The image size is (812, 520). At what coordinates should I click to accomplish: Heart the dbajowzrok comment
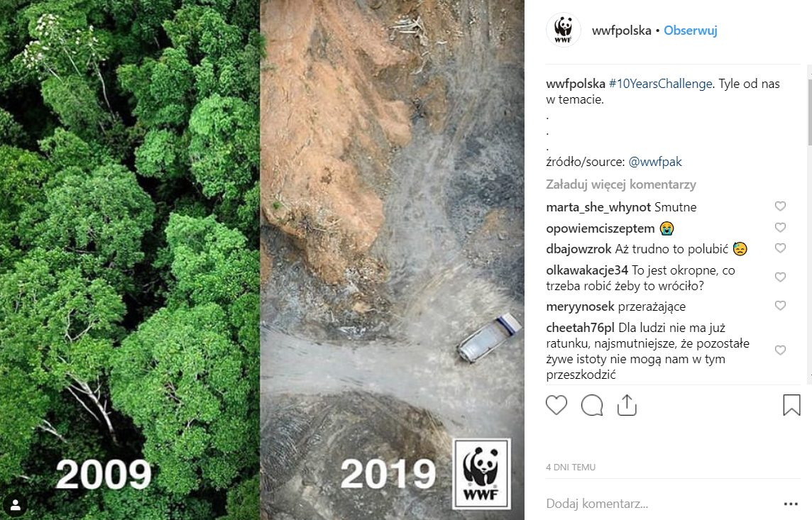(780, 248)
